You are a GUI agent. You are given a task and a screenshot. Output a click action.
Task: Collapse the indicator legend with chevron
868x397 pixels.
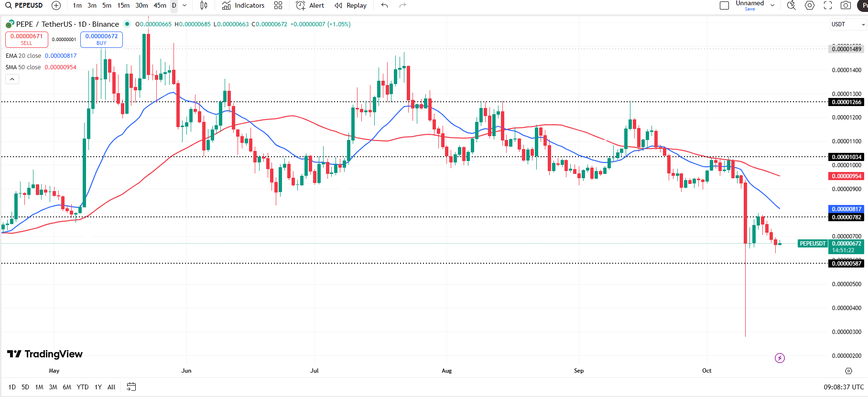[x=12, y=79]
